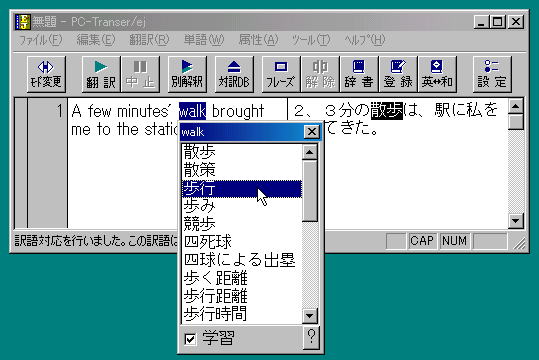Select the highlighted 歩行 entry

click(x=242, y=188)
